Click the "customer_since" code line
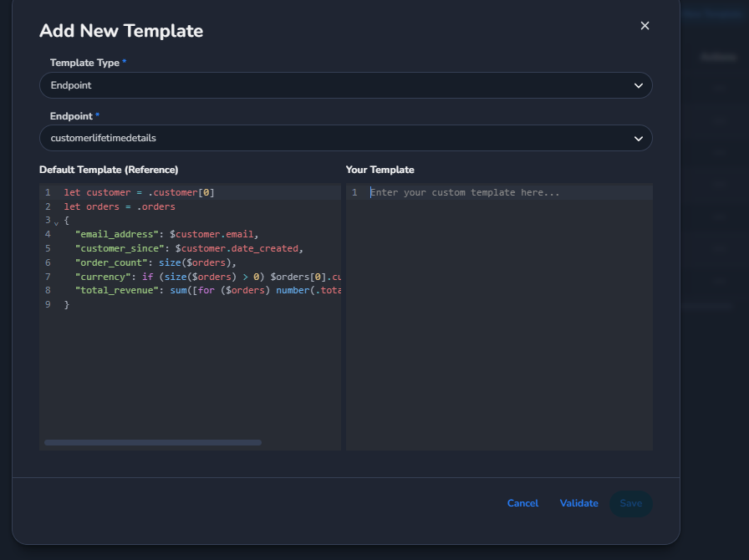Screen dimensions: 749x560 [x=189, y=248]
